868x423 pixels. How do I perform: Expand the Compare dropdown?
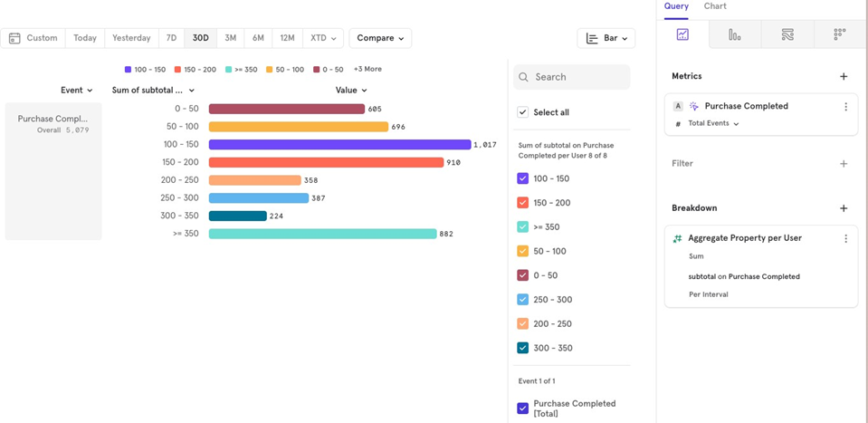tap(380, 38)
